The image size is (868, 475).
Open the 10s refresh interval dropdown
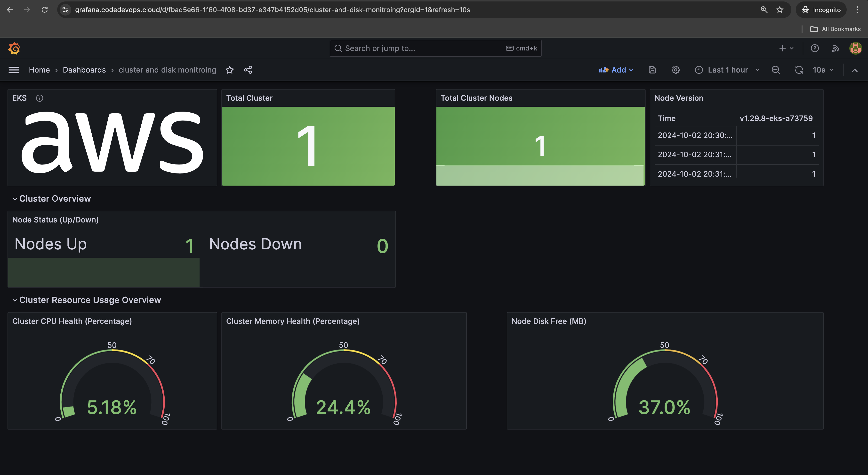[823, 70]
